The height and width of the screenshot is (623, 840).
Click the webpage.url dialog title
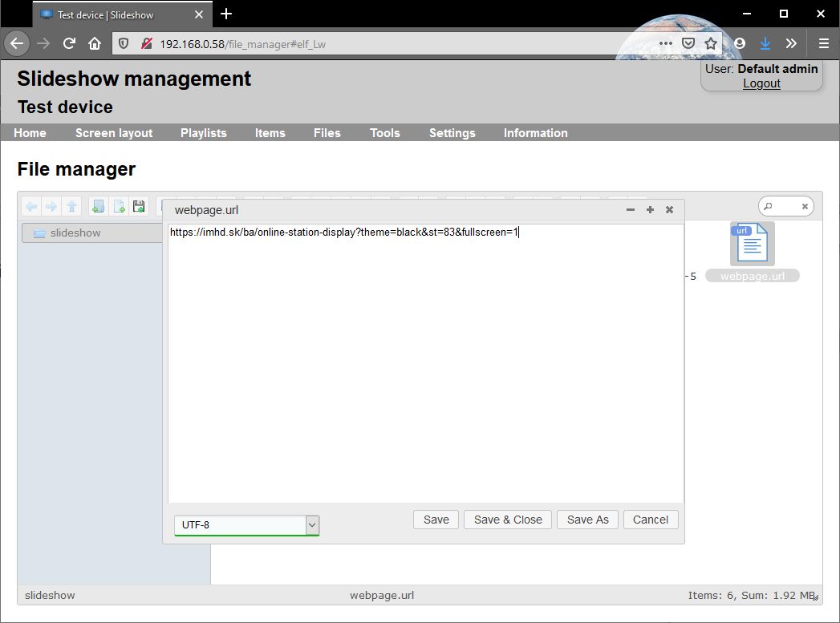[x=206, y=210]
